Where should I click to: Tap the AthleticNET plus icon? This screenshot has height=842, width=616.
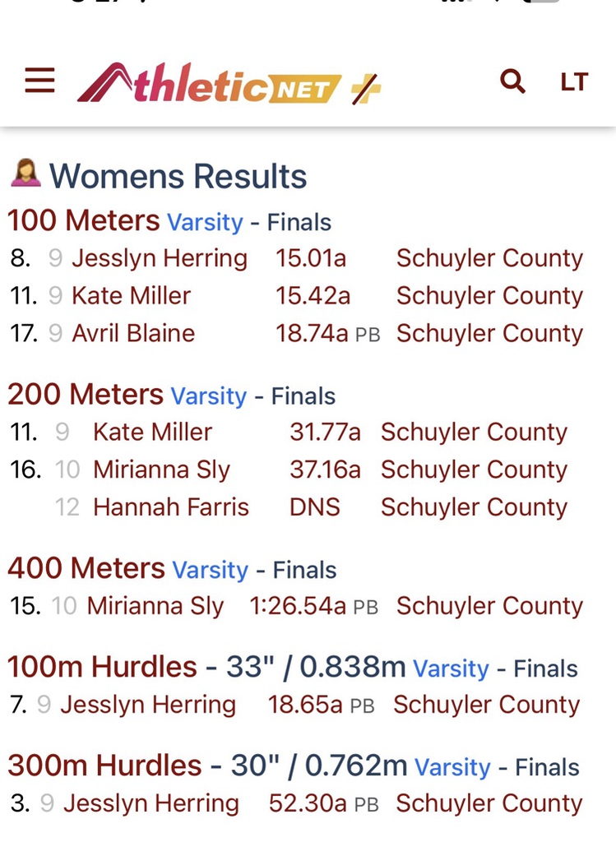(366, 86)
